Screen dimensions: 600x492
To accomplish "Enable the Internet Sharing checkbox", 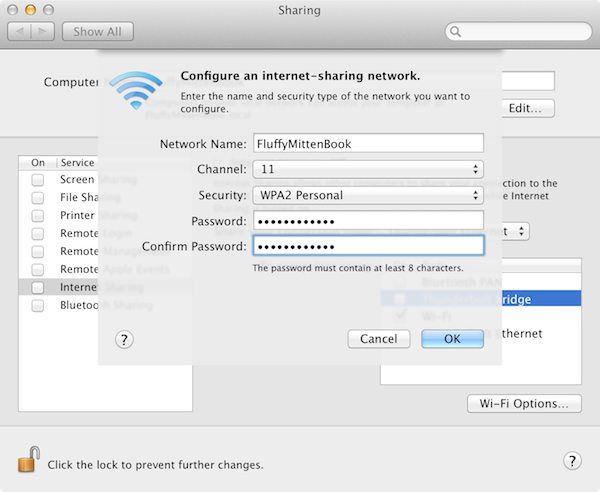I will point(38,287).
